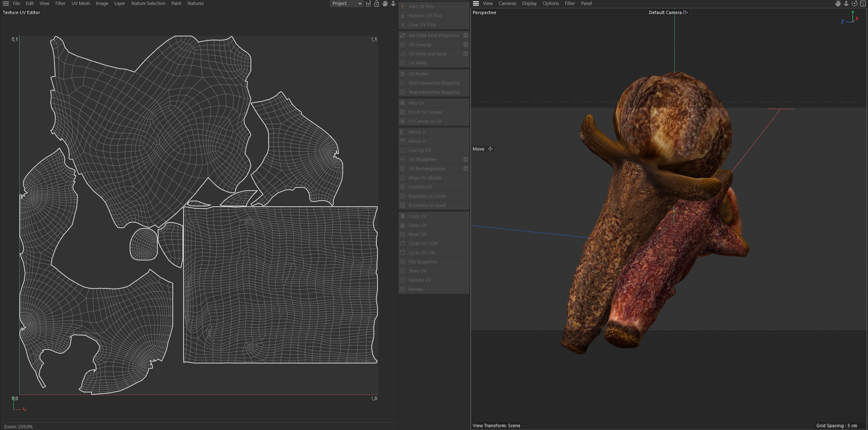The height and width of the screenshot is (430, 868).
Task: Toggle the UV editor lock icon
Action: (x=377, y=3)
